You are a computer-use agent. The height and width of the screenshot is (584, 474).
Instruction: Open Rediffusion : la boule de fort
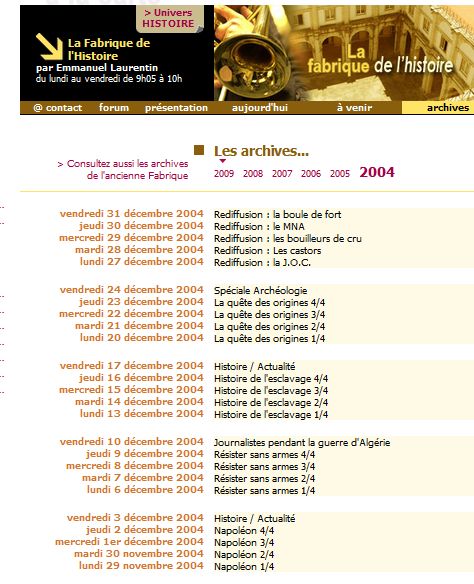click(277, 215)
